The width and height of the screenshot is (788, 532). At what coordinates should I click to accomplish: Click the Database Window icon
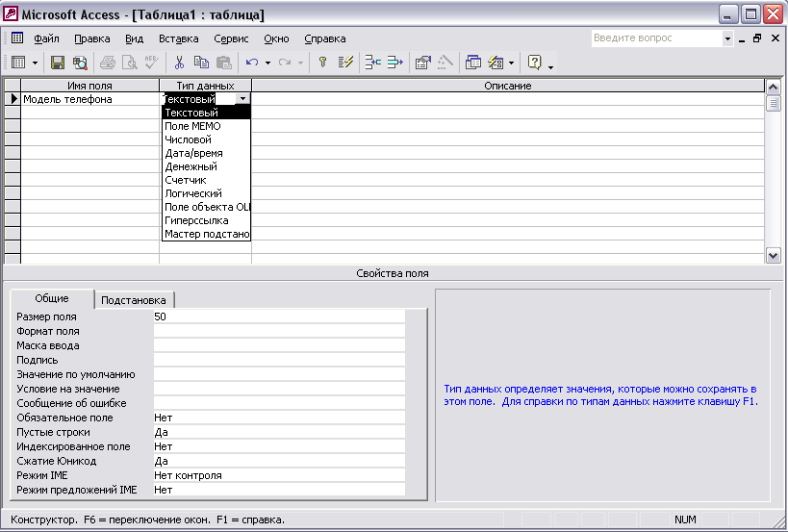pos(473,63)
